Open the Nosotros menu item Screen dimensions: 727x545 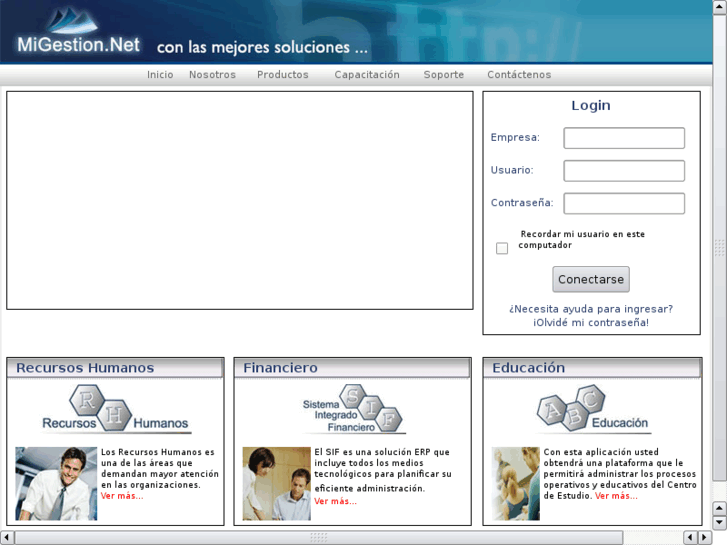tap(212, 75)
